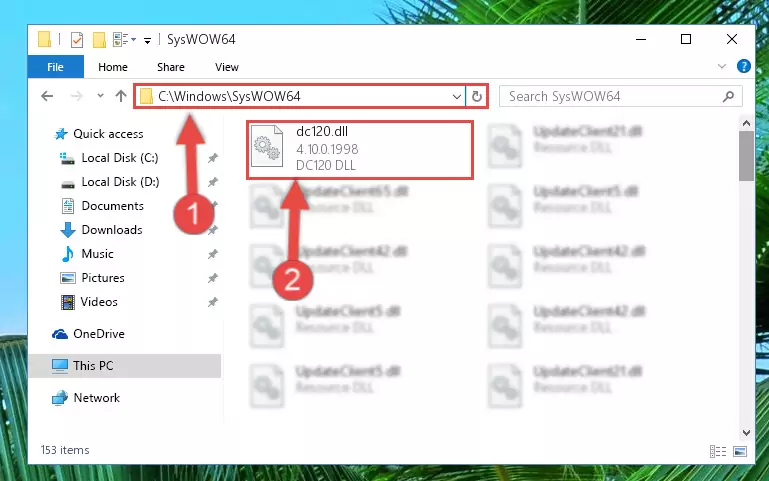The image size is (769, 481).
Task: Unpin Pictures using its pin icon
Action: (x=212, y=278)
